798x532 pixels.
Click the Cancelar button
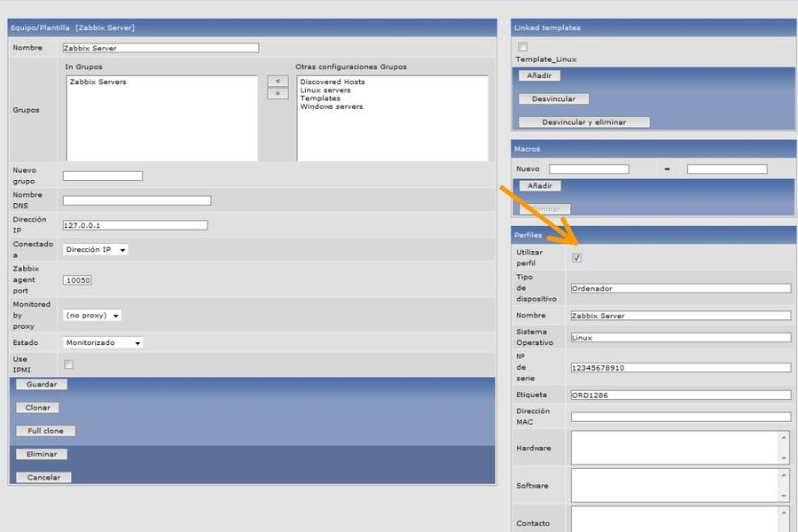click(43, 477)
